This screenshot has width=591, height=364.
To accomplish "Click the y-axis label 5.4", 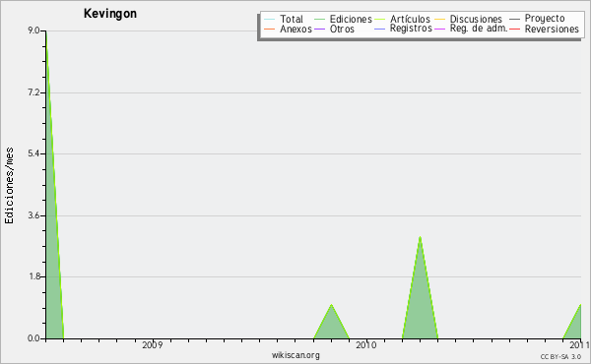I will pos(33,153).
